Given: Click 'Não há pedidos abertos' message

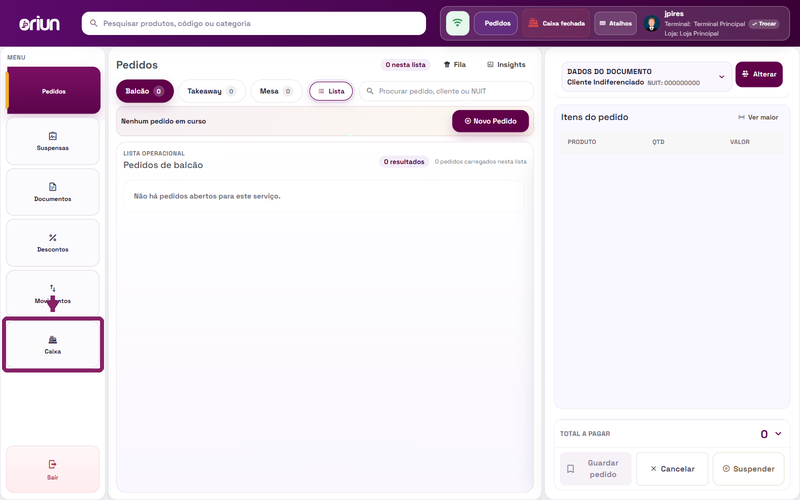Looking at the screenshot, I should (207, 196).
